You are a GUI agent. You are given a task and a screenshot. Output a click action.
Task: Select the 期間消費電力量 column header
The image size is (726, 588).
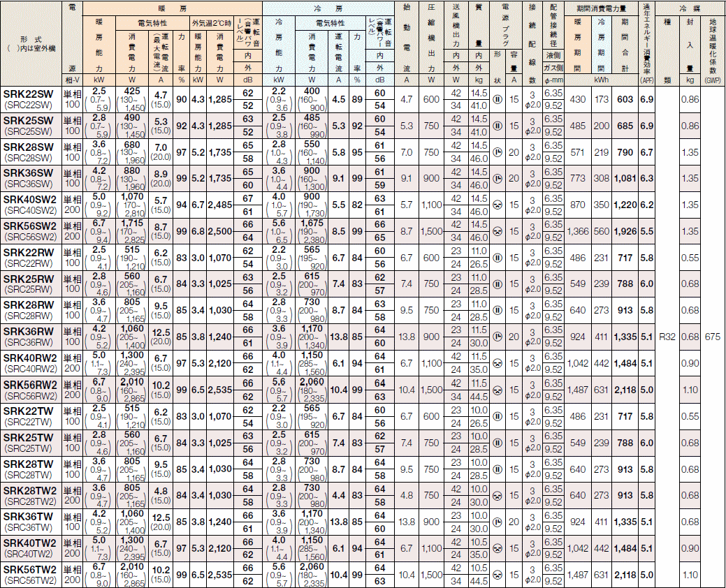(x=602, y=8)
